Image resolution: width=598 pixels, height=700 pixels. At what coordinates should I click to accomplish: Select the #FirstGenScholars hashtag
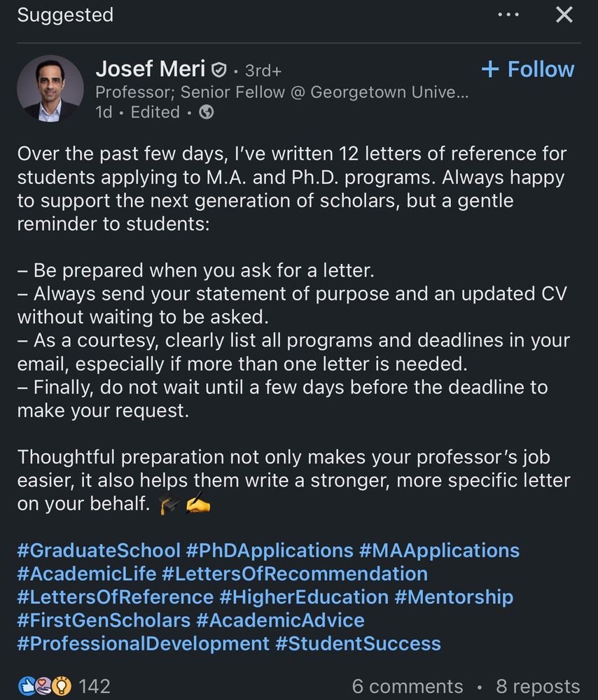coord(104,620)
